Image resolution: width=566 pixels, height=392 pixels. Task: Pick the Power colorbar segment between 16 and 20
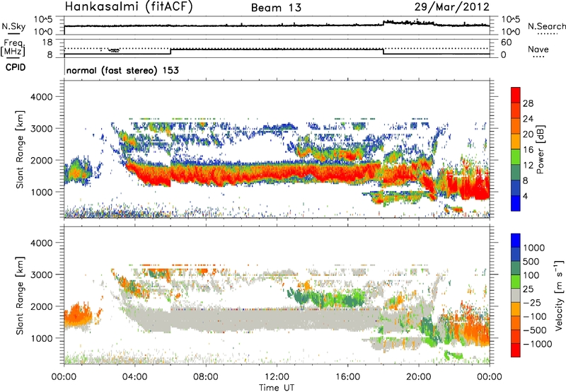point(516,142)
